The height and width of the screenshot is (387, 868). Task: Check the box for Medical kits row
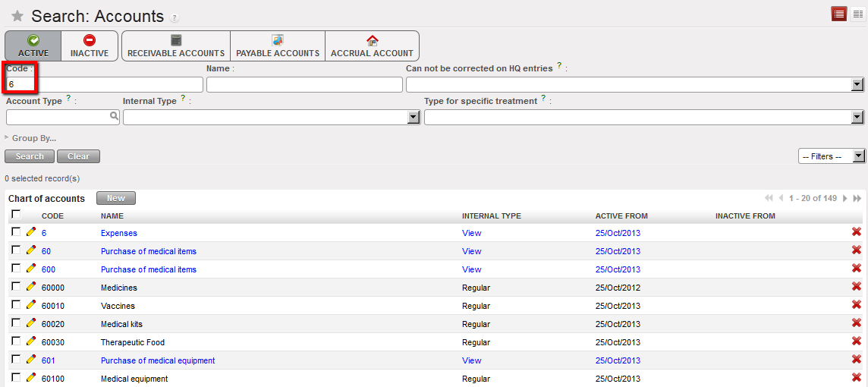point(16,322)
